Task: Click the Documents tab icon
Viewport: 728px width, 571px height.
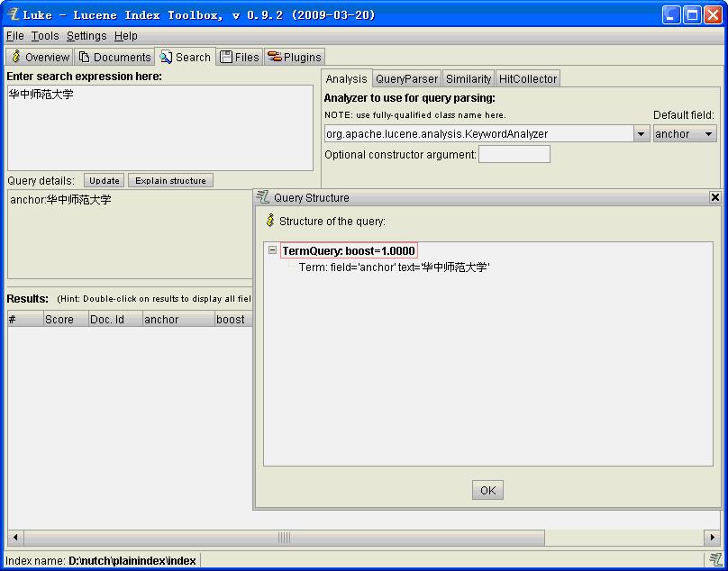Action: click(x=84, y=57)
